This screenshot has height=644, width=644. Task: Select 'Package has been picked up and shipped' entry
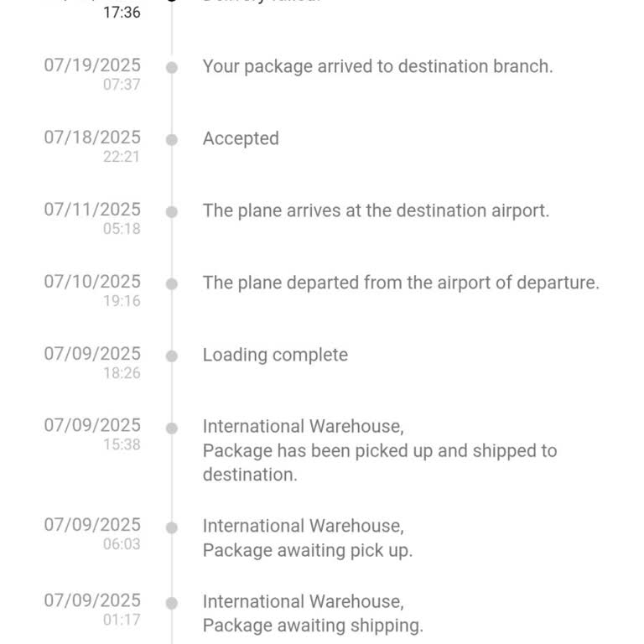point(379,451)
